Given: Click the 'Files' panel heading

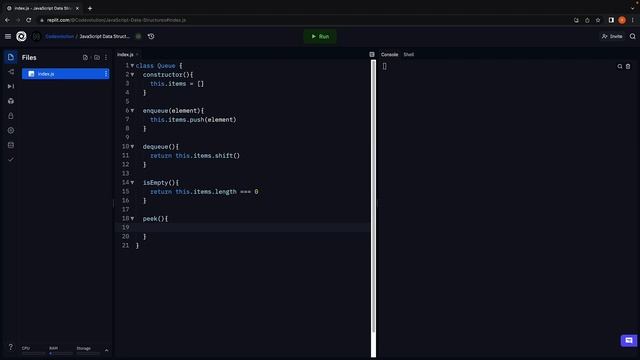Looking at the screenshot, I should tap(29, 58).
